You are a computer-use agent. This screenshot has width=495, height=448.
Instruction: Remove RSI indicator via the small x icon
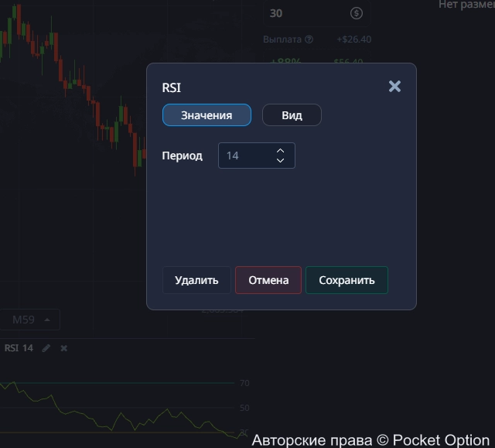pyautogui.click(x=64, y=348)
